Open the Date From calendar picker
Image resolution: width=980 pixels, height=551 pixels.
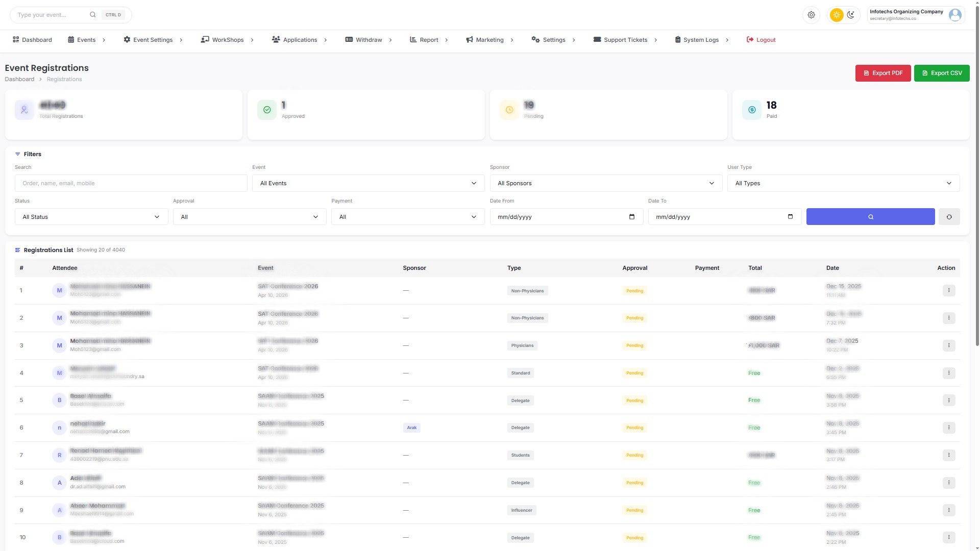pos(631,217)
